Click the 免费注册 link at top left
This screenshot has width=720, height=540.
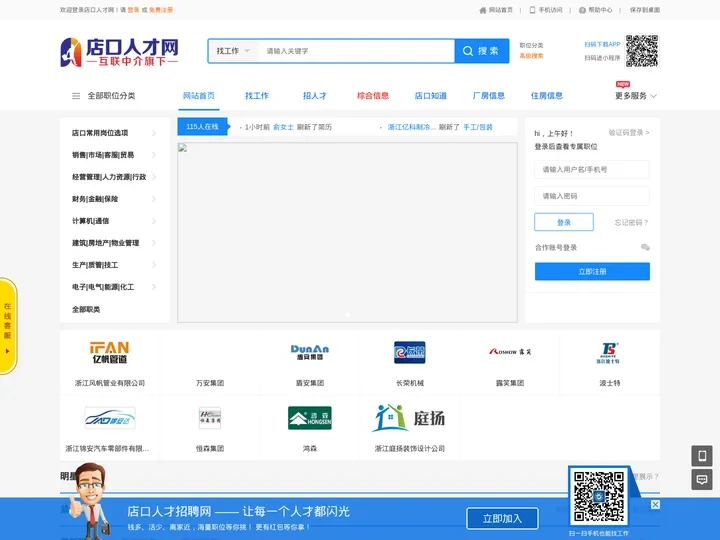pyautogui.click(x=161, y=10)
